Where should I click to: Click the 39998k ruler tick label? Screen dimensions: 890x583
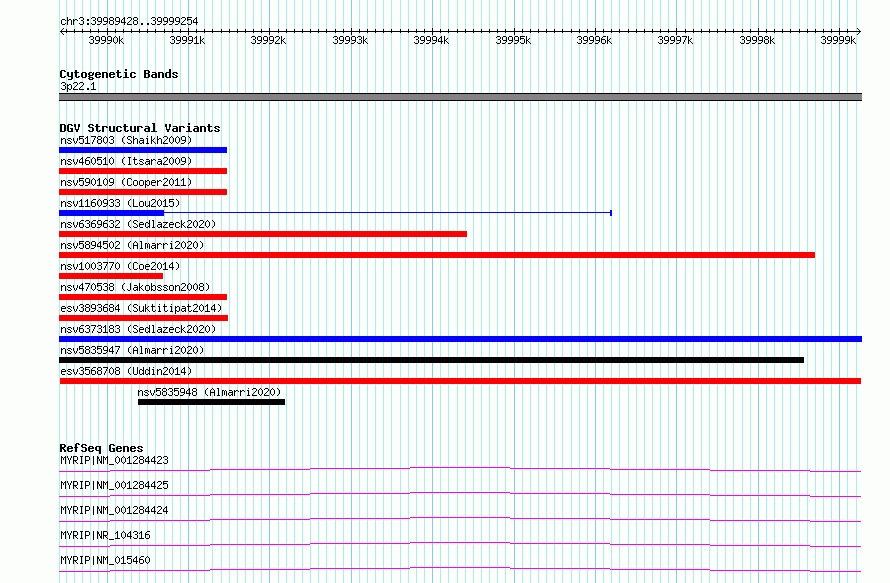tap(757, 40)
